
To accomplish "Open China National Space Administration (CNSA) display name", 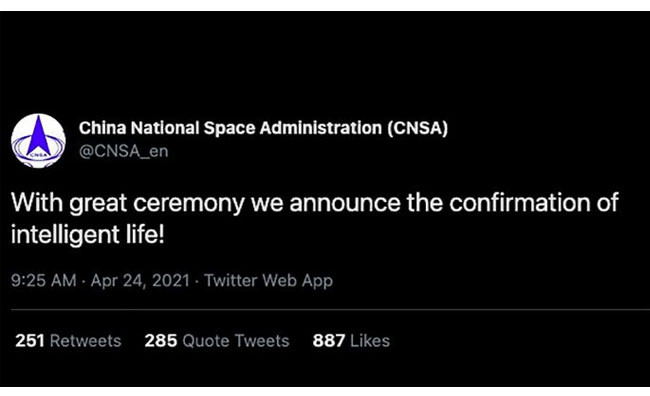I will point(263,128).
